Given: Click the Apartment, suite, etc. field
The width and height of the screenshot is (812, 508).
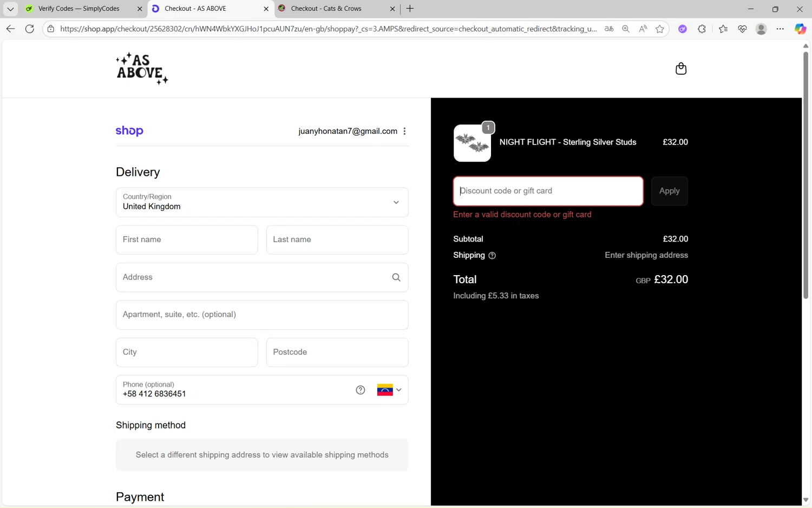Looking at the screenshot, I should click(262, 315).
